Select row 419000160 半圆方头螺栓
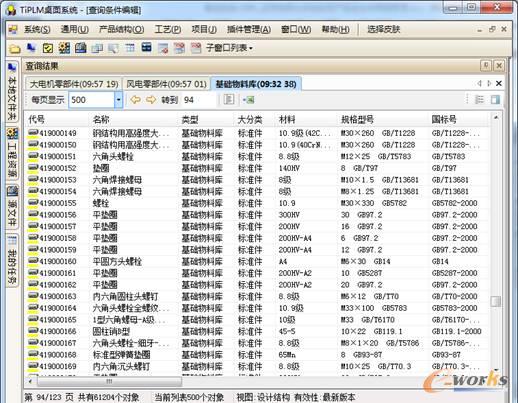The image size is (518, 403). tap(257, 262)
